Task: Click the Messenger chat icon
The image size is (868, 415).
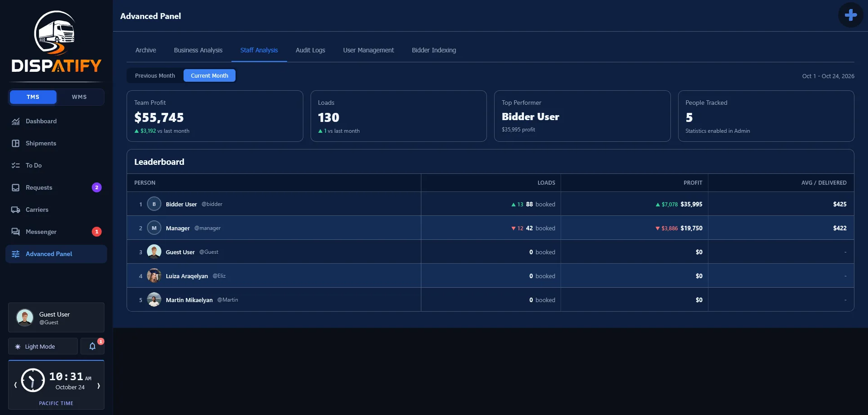Action: [15, 232]
